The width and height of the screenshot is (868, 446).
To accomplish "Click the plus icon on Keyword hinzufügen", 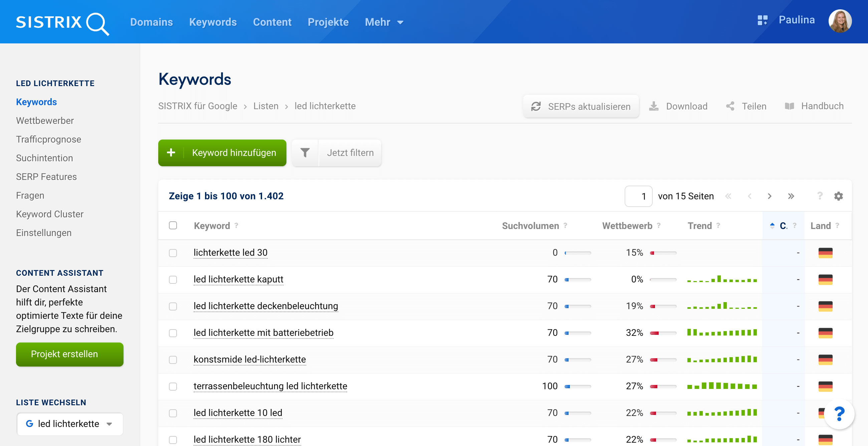I will [x=171, y=153].
